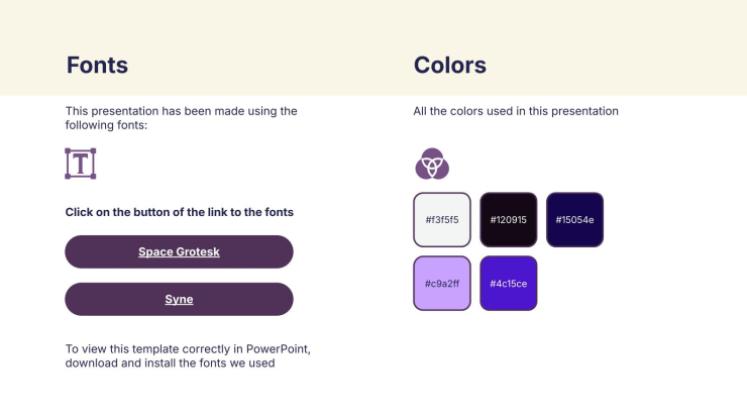This screenshot has width=747, height=420.
Task: Pick the #15054e dark navy swatch
Action: (x=574, y=219)
